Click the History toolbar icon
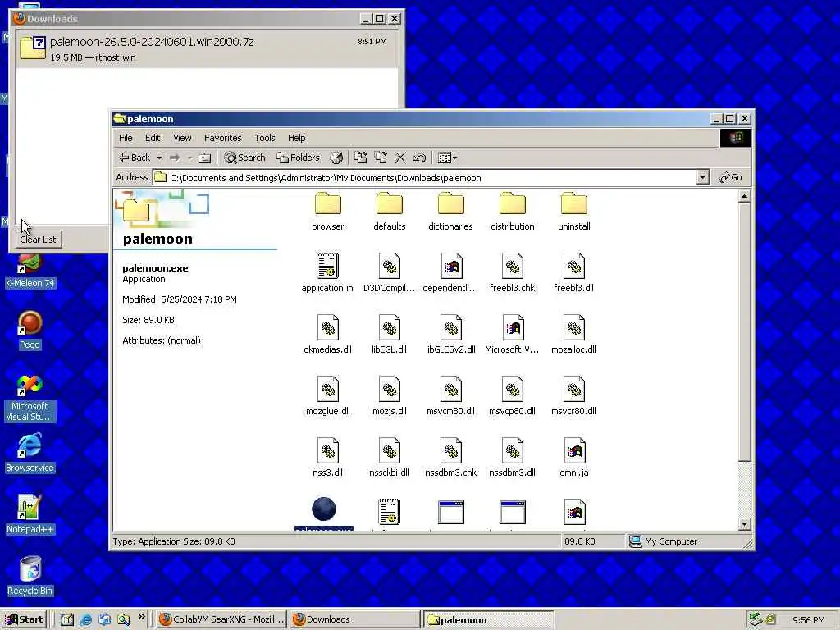 tap(336, 157)
